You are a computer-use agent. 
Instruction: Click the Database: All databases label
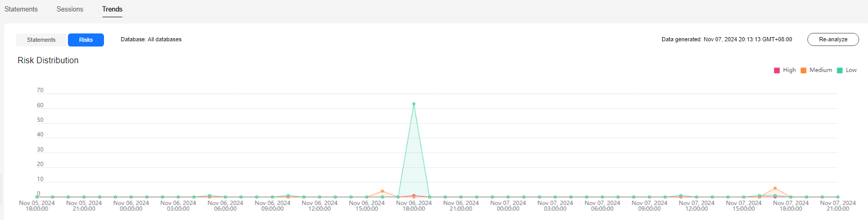(x=151, y=40)
